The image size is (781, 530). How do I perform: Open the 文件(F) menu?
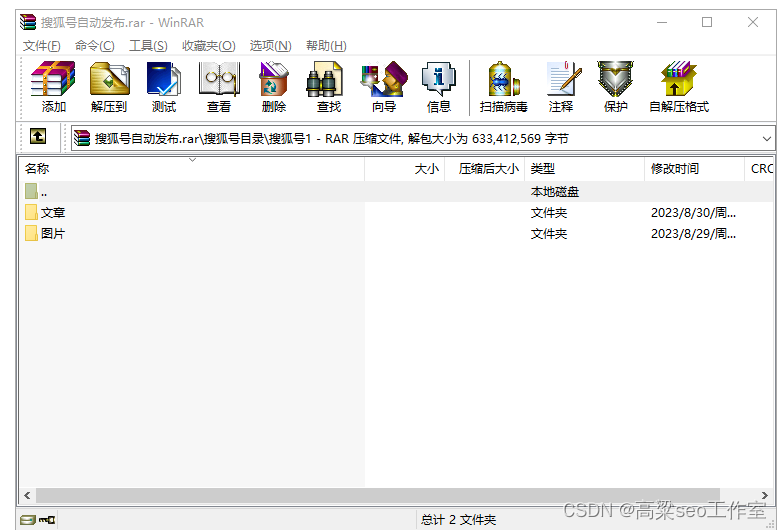42,46
